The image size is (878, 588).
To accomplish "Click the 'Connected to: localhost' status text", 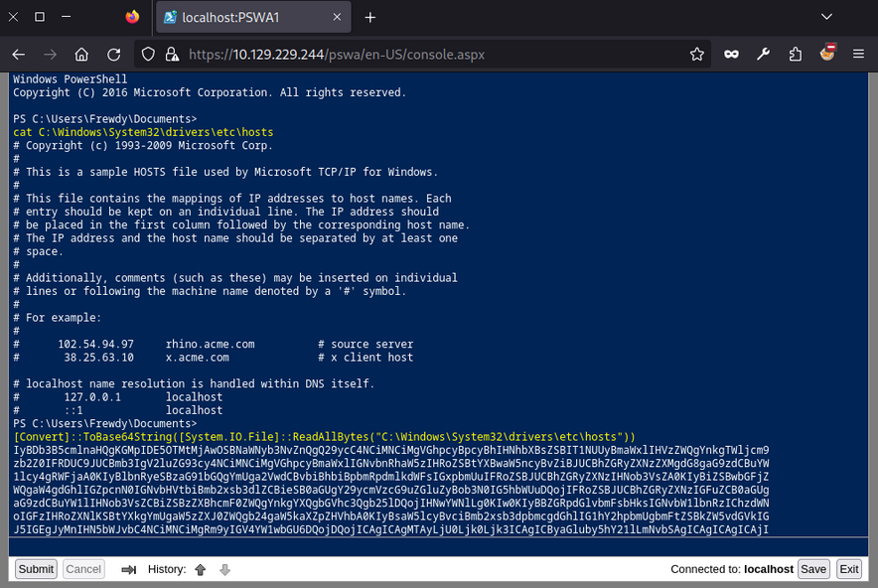I will click(x=732, y=569).
